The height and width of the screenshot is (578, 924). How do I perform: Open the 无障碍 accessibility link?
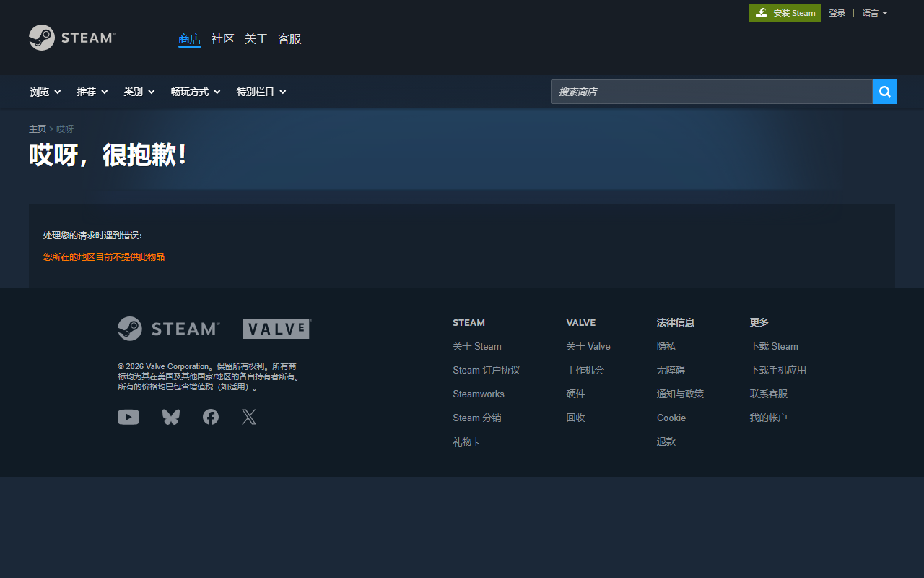(x=671, y=371)
